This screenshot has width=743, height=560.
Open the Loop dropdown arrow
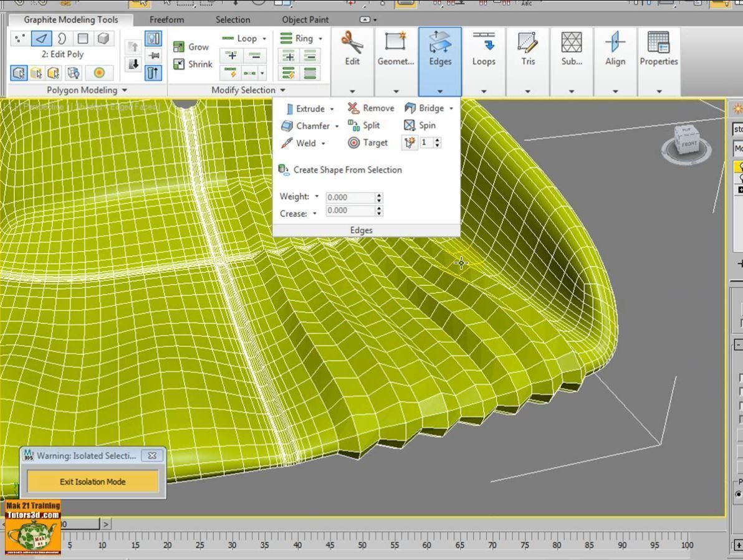[x=264, y=39]
